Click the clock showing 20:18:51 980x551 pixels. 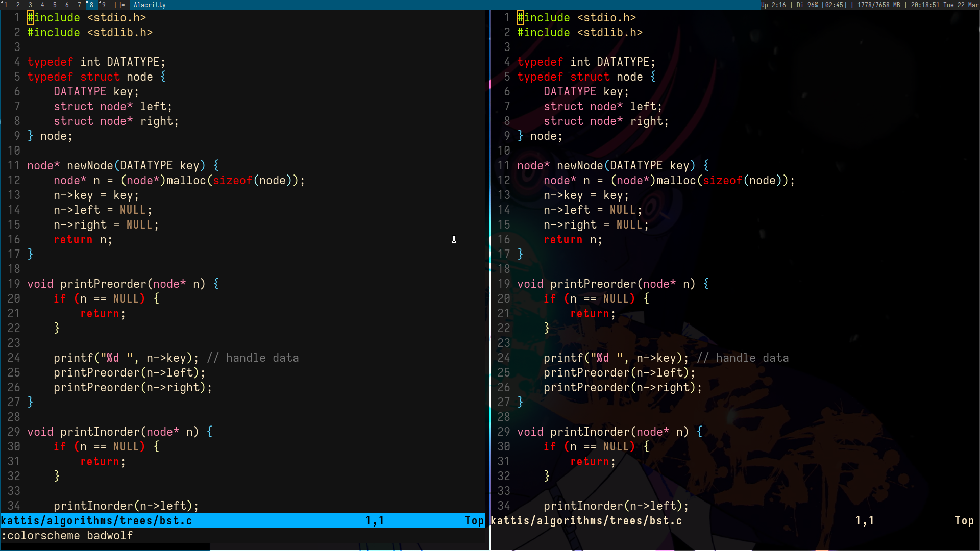(x=925, y=5)
